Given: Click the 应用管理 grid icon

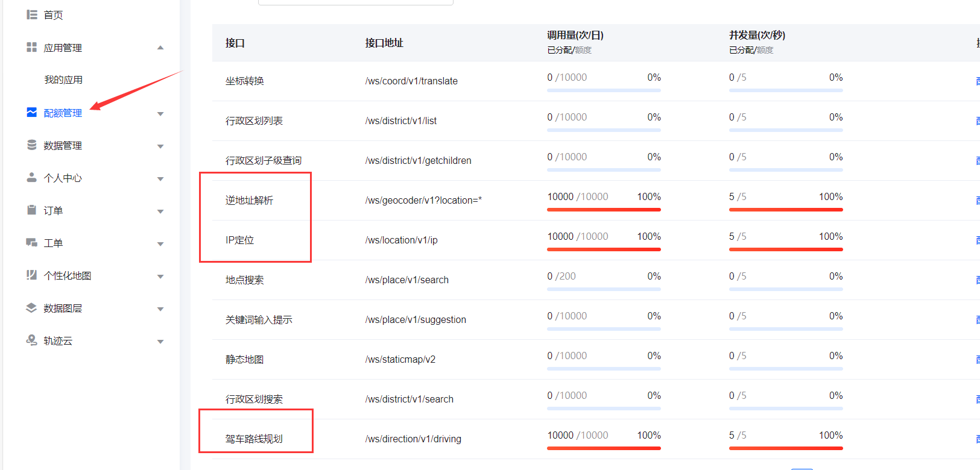Looking at the screenshot, I should pyautogui.click(x=32, y=47).
